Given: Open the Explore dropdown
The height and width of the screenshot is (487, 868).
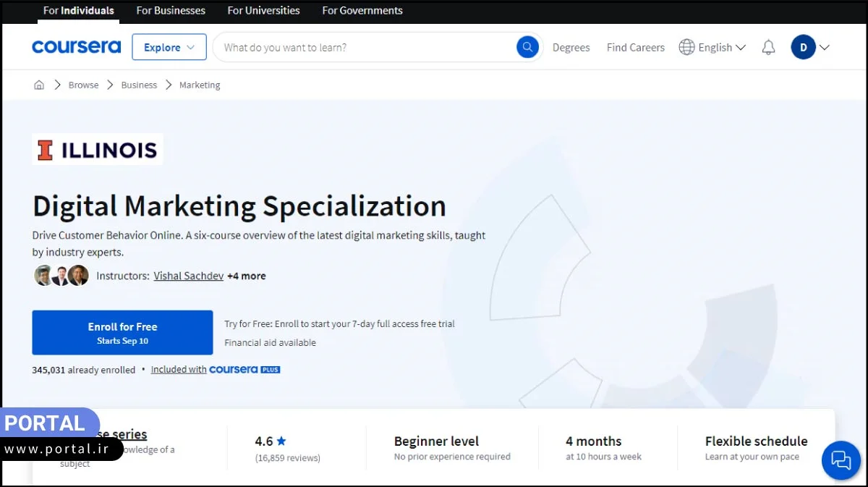Looking at the screenshot, I should click(x=169, y=46).
